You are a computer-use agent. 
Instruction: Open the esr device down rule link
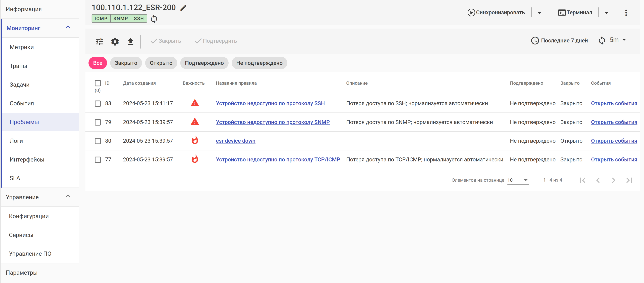(235, 141)
